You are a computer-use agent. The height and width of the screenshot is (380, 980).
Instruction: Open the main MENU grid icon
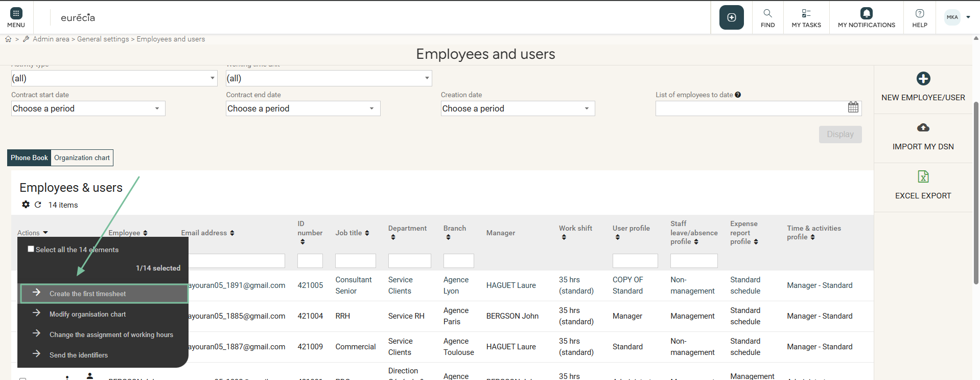coord(16,14)
